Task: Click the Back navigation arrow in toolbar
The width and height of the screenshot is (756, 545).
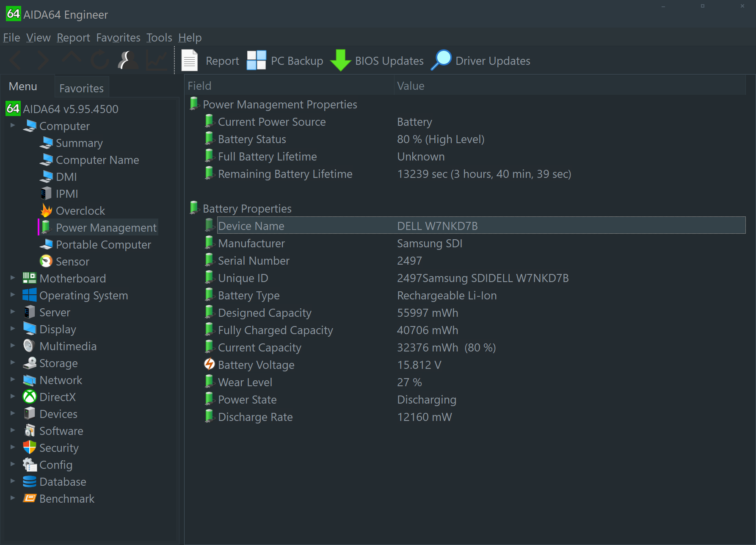Action: [15, 61]
